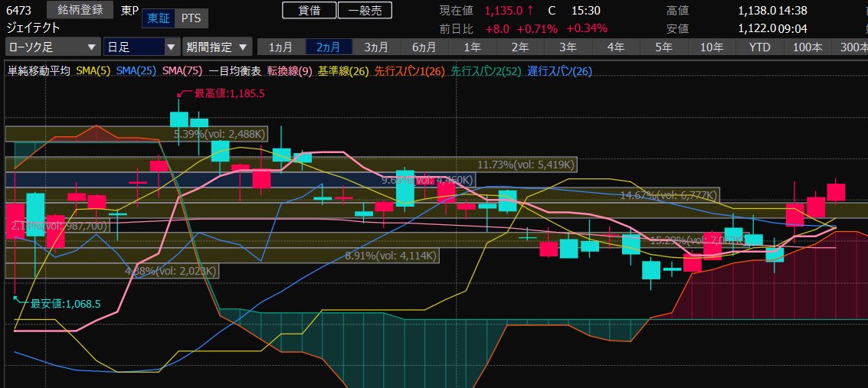Select the YTD period
The width and height of the screenshot is (868, 388).
759,47
